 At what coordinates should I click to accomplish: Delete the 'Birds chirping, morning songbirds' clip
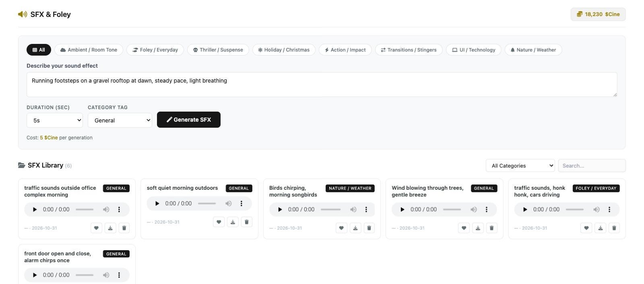pos(369,228)
